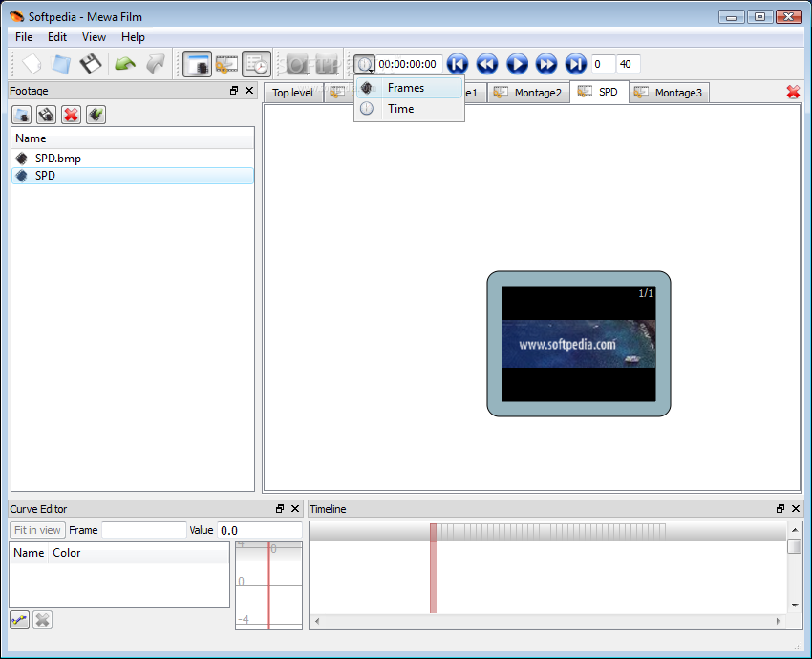Click the end frame field showing 40
Viewport: 812px width, 659px height.
pos(629,64)
